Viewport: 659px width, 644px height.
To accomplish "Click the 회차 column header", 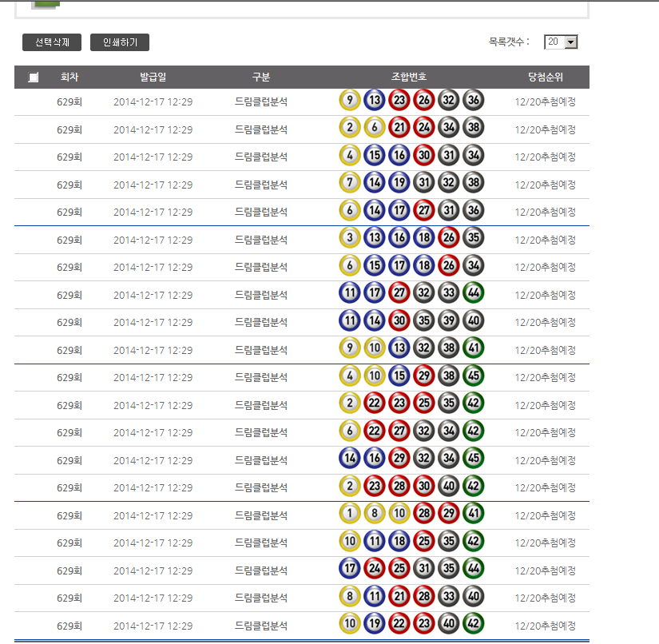I will pyautogui.click(x=69, y=78).
